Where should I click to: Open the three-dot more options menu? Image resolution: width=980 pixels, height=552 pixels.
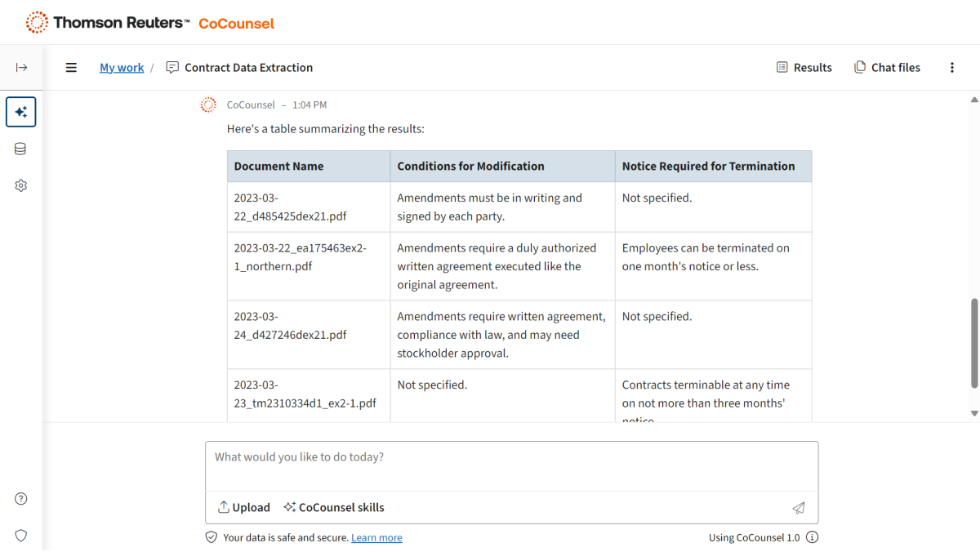[x=951, y=68]
